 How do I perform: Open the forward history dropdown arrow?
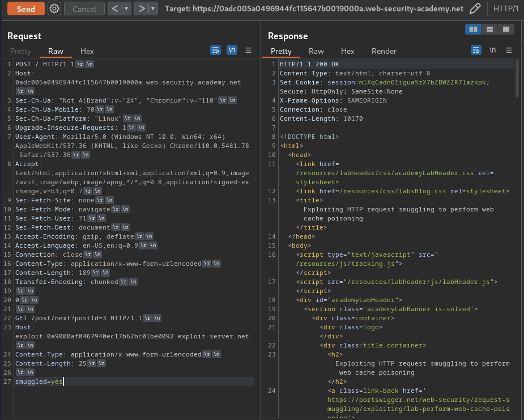[153, 9]
